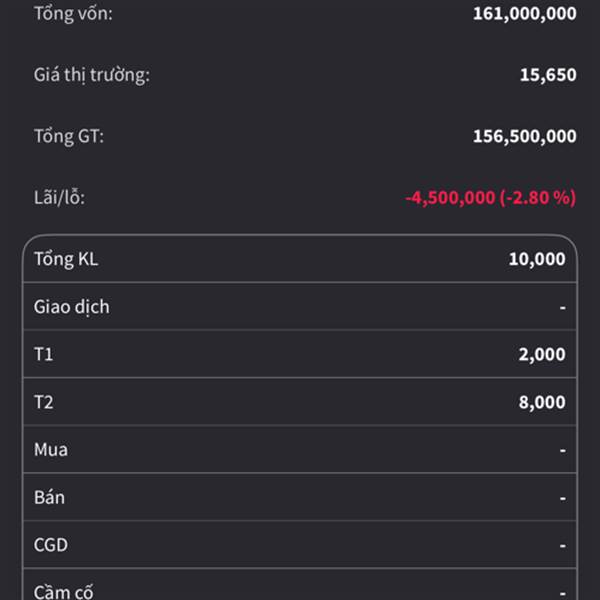Click the T2 row label

[x=44, y=402]
